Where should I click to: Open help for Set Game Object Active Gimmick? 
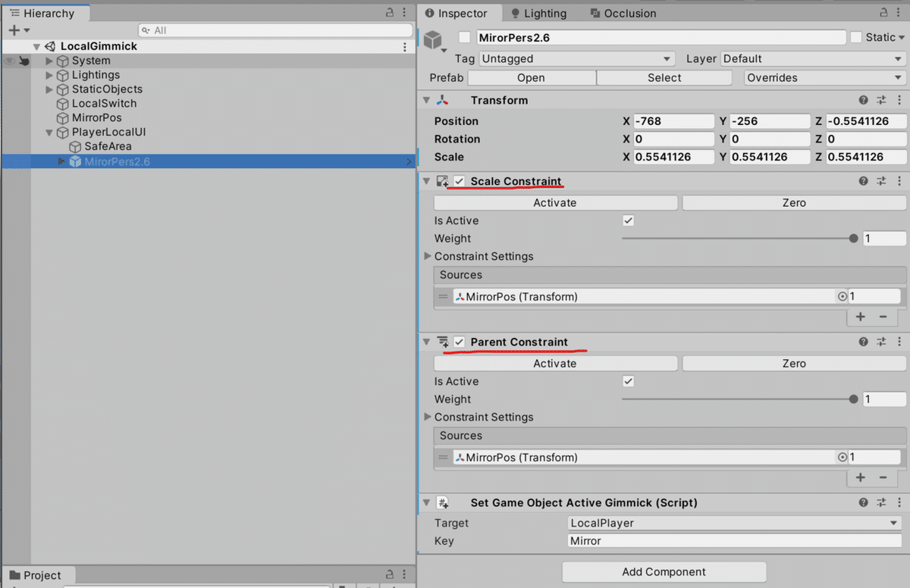tap(864, 502)
